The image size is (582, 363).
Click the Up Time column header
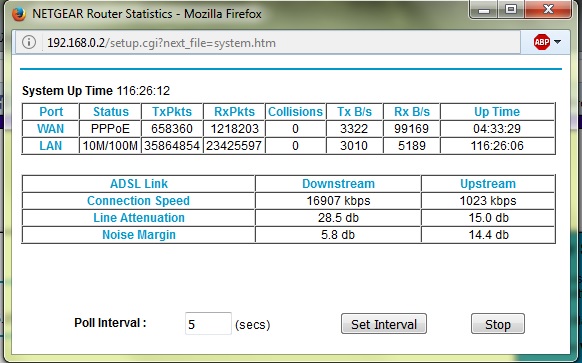(497, 112)
